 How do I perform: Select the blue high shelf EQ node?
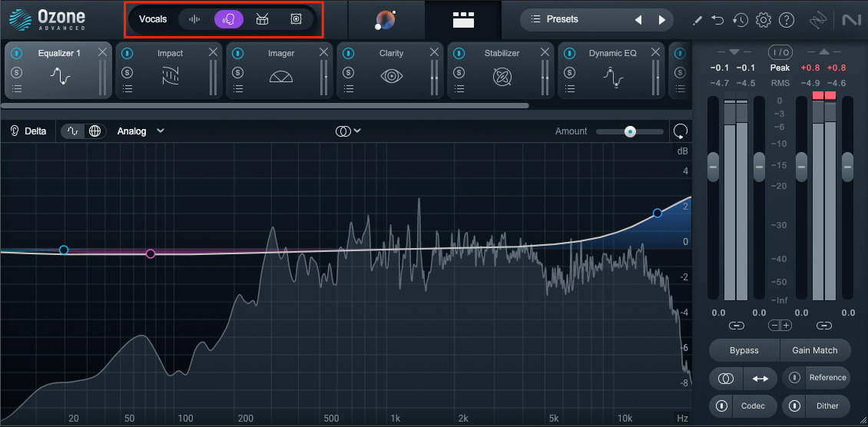click(x=657, y=213)
